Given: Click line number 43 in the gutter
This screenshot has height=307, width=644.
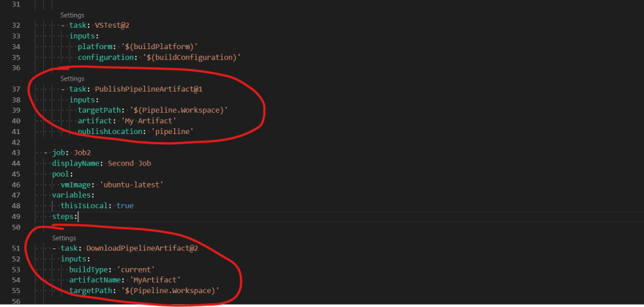Looking at the screenshot, I should pyautogui.click(x=17, y=152).
